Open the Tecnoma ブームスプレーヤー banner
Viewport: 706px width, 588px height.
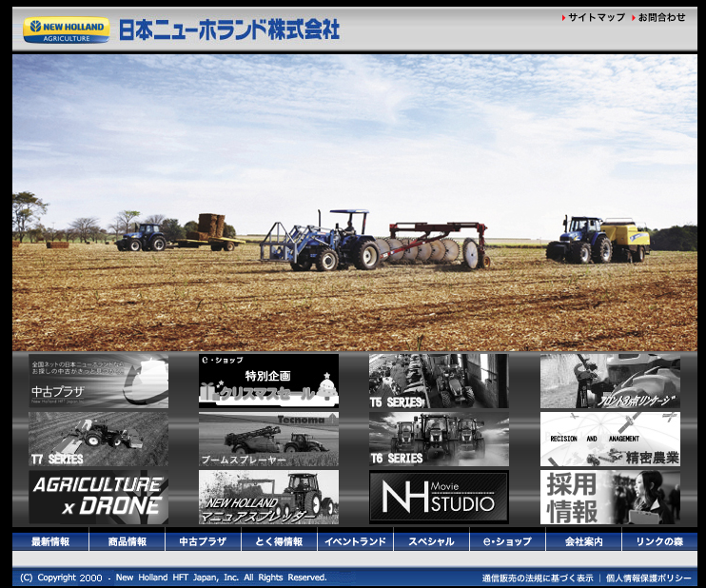click(268, 440)
